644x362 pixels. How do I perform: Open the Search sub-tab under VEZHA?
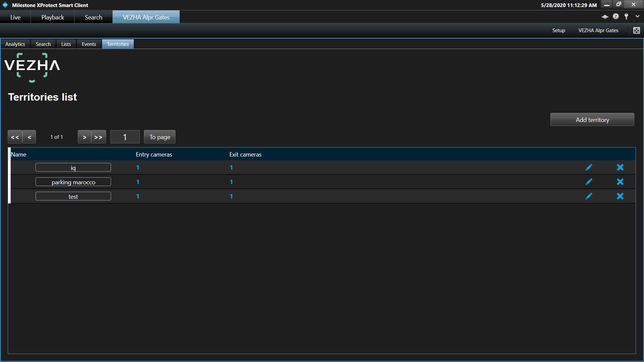[x=43, y=44]
